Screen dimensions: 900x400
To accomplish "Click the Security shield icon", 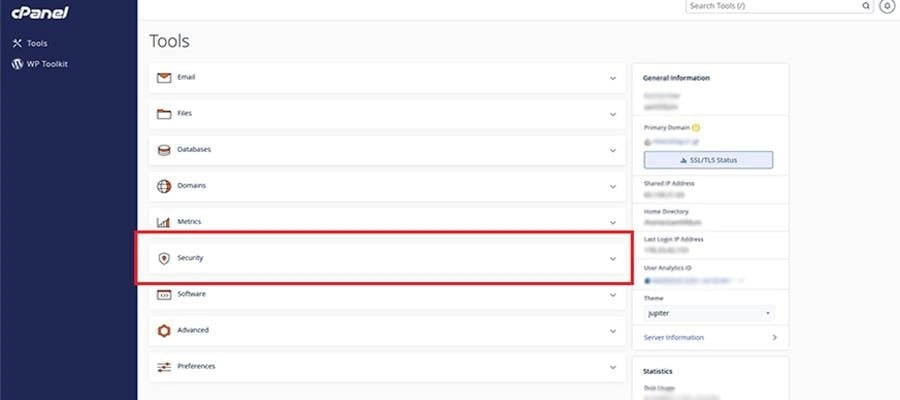I will pyautogui.click(x=164, y=258).
